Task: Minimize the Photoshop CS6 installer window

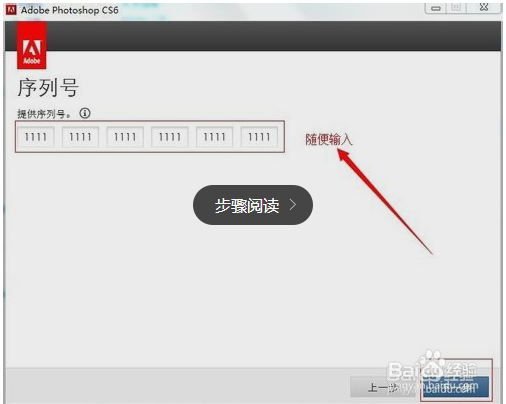Action: click(436, 8)
